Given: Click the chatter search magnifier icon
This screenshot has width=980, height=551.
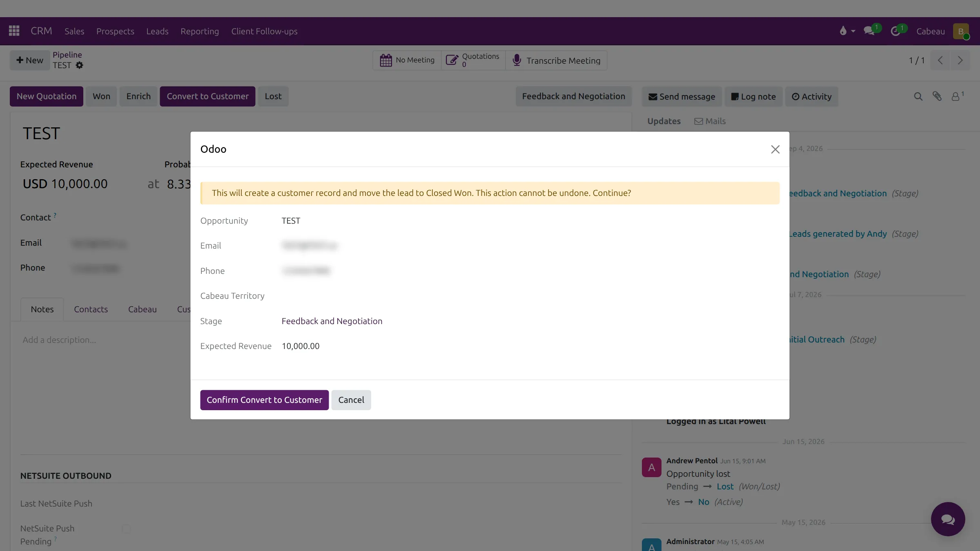Looking at the screenshot, I should pos(918,96).
